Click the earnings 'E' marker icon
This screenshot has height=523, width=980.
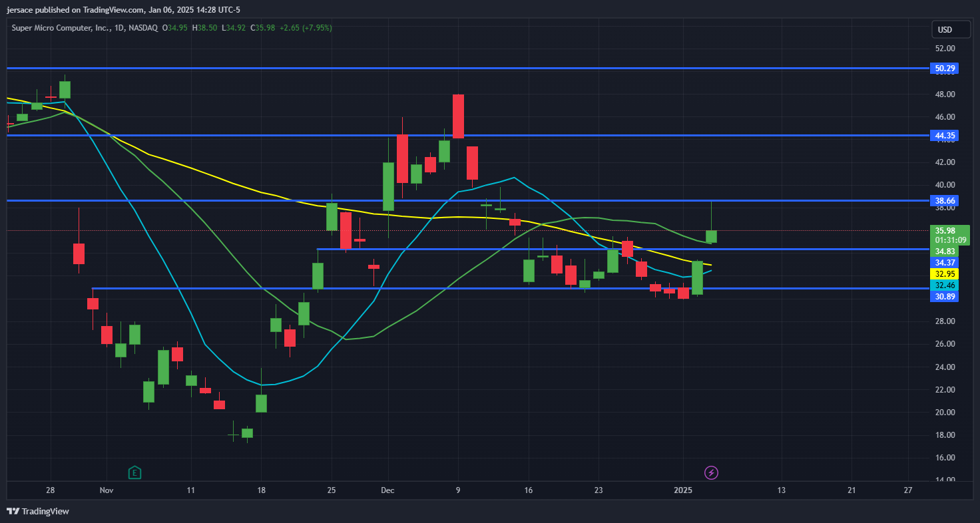pos(134,472)
